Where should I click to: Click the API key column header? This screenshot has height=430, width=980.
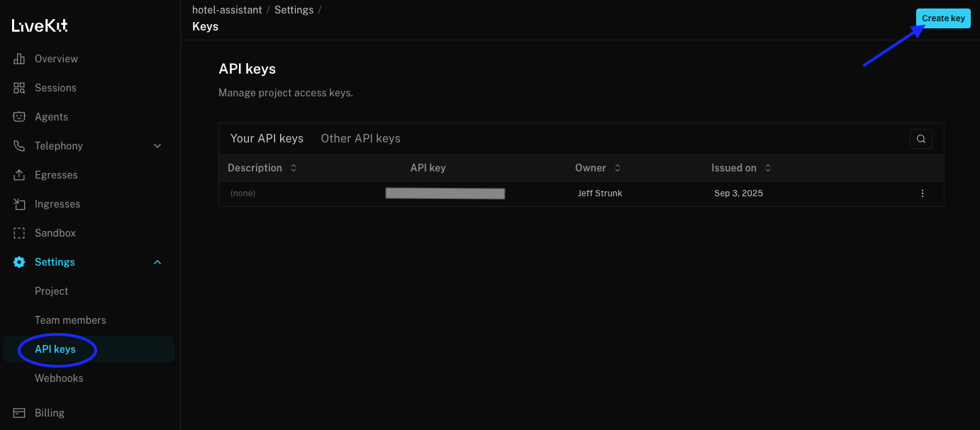click(428, 168)
